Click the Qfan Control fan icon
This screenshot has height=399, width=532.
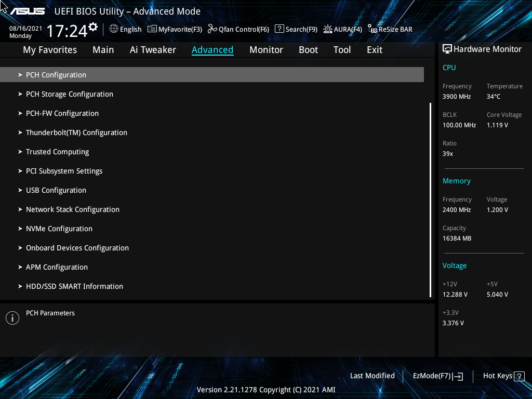tap(212, 29)
